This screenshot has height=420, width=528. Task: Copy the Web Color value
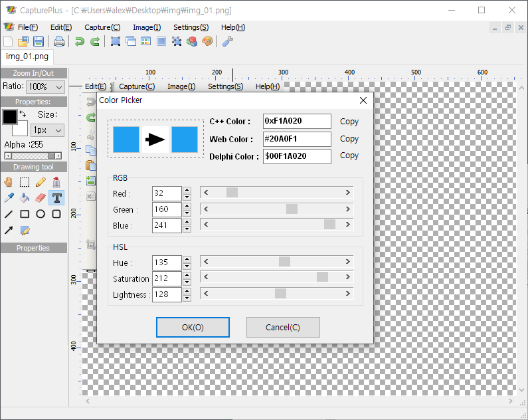pyautogui.click(x=349, y=139)
